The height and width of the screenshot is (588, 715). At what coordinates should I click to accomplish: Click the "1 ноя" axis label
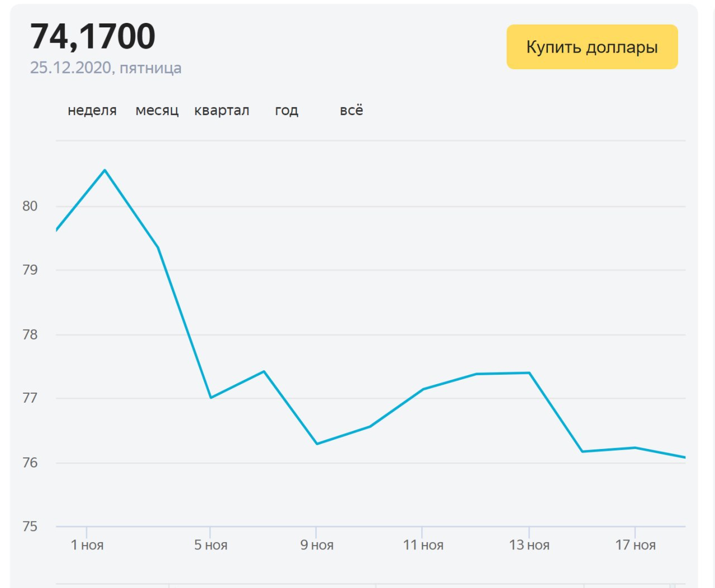(x=87, y=545)
